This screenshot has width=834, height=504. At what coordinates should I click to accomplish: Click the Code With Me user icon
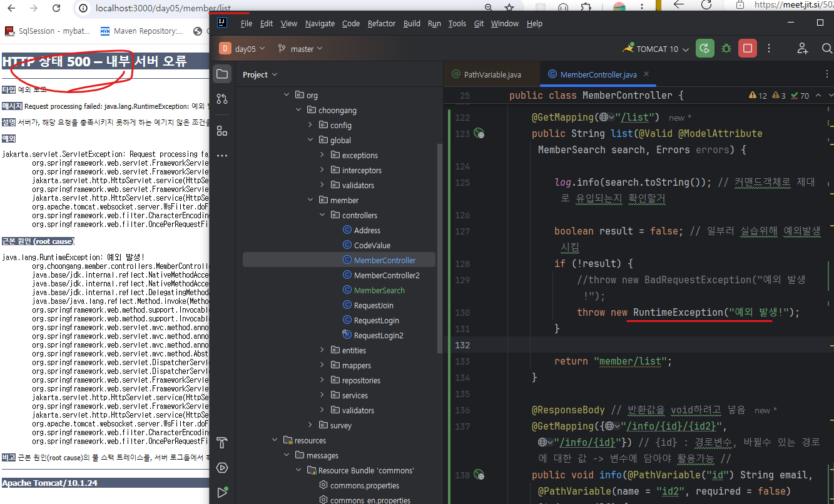point(803,48)
